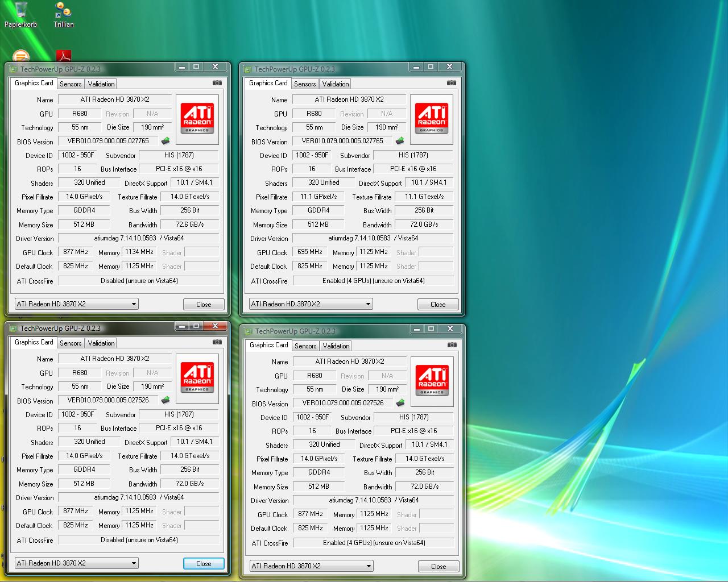The image size is (728, 582).
Task: Open GPU selector dropdown in upper-left GPU-Z window
Action: [x=76, y=304]
